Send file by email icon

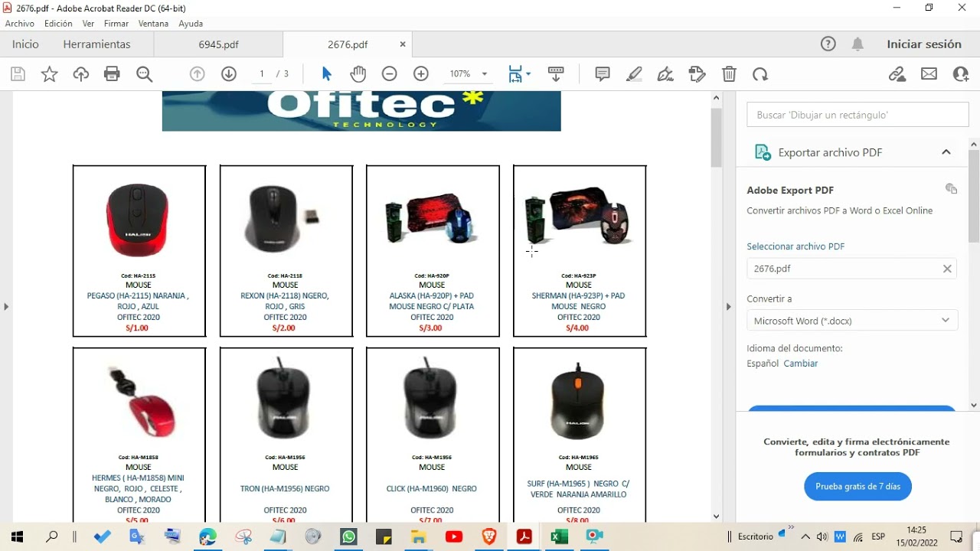[929, 74]
